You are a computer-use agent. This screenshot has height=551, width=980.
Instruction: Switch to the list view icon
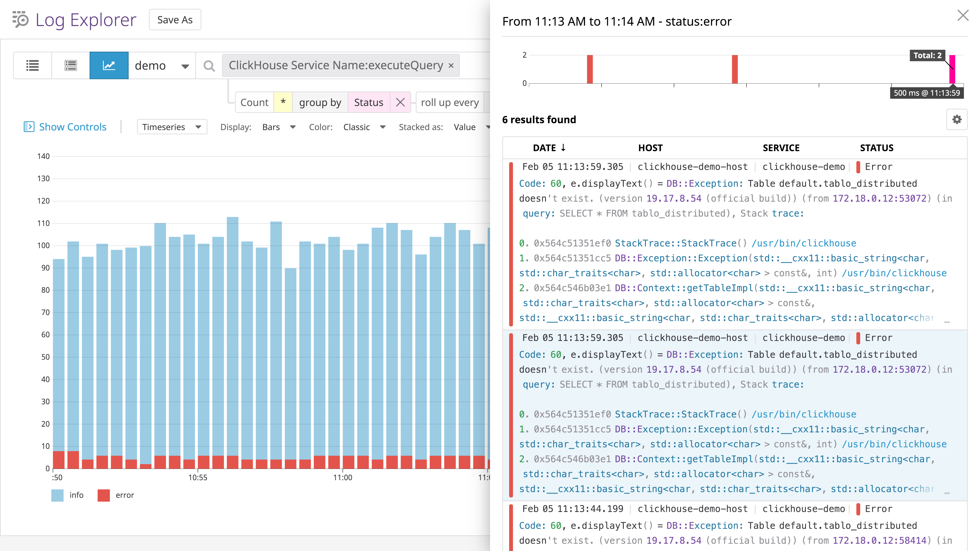click(x=32, y=65)
